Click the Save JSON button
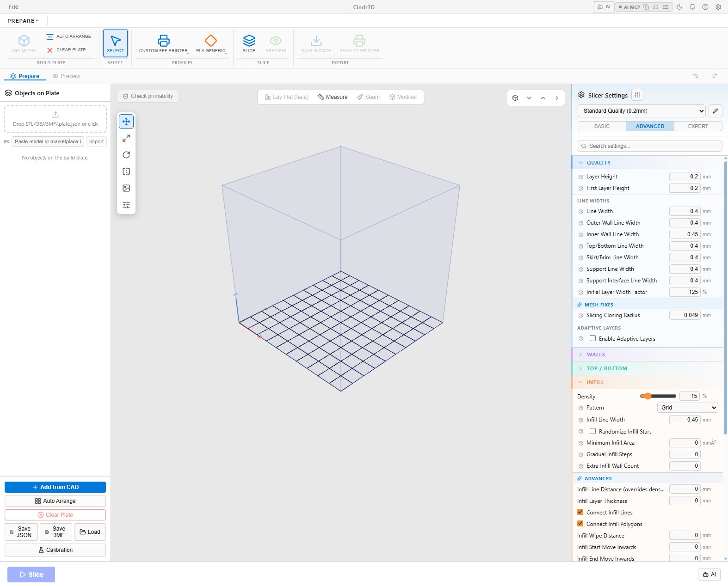This screenshot has height=587, width=728. point(21,532)
